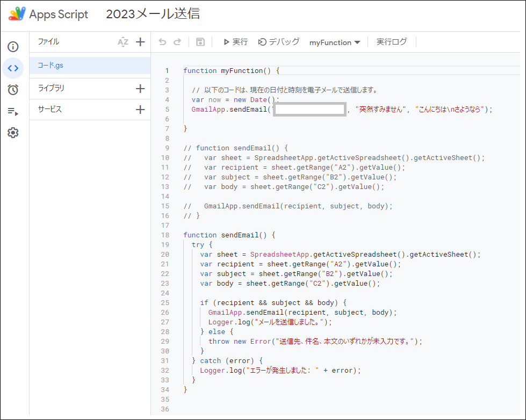Image resolution: width=526 pixels, height=420 pixels.
Task: Open the Executions sidebar icon
Action: pyautogui.click(x=13, y=111)
